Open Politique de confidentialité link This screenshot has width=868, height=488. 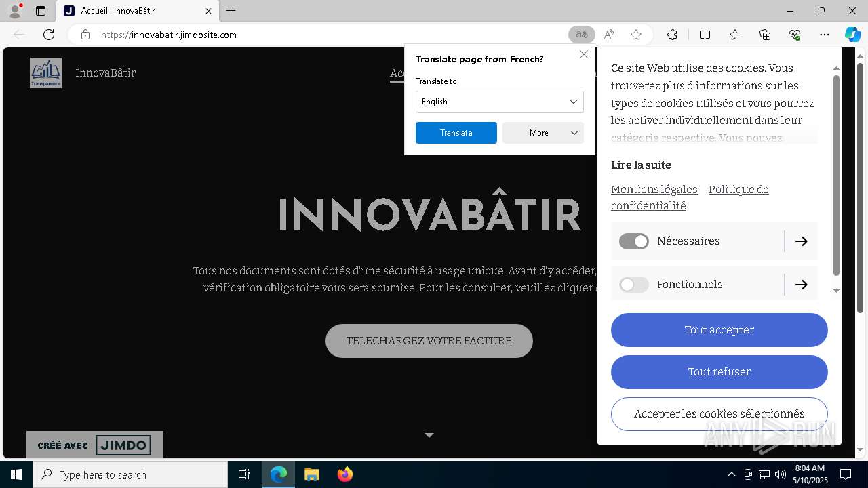(690, 197)
